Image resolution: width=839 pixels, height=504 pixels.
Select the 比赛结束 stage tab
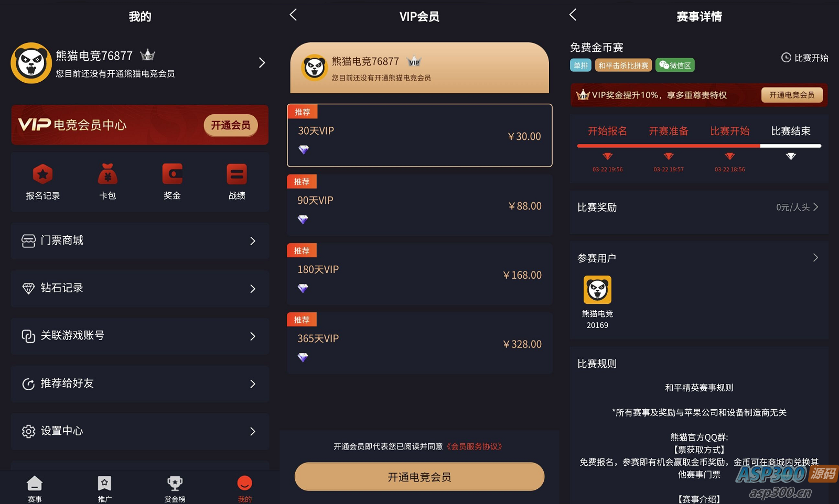791,131
